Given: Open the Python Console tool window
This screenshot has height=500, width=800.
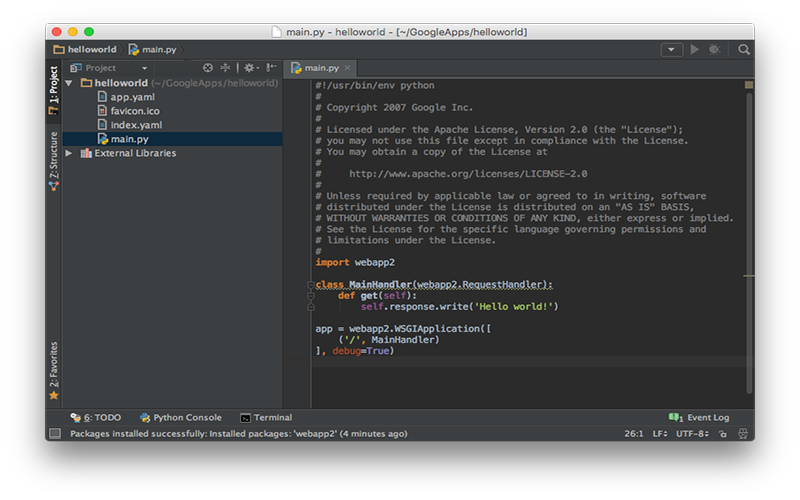Looking at the screenshot, I should 181,417.
